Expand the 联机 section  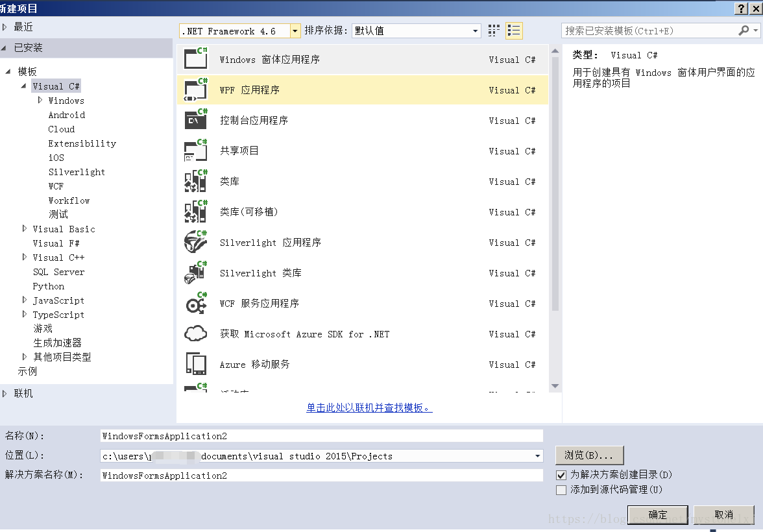point(5,393)
